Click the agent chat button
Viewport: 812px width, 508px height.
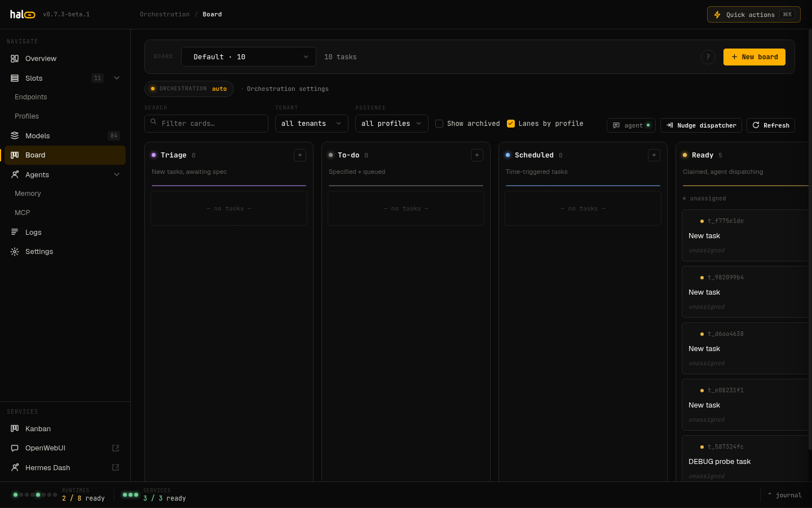[631, 125]
